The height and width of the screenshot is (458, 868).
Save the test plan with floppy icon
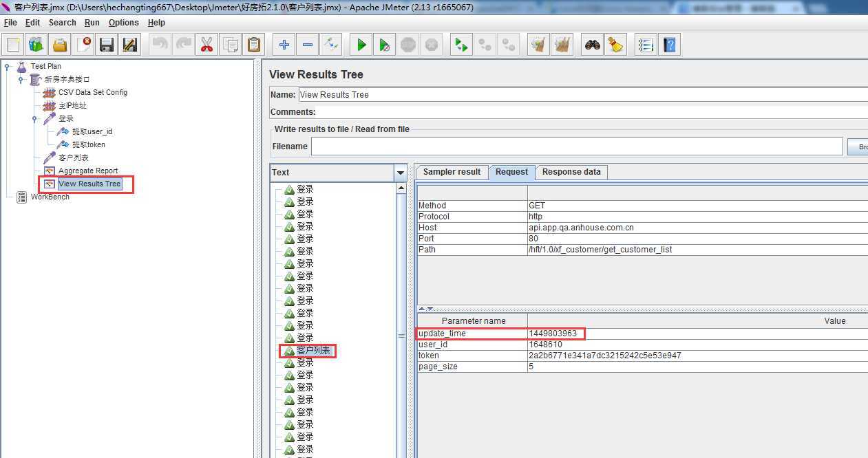(x=107, y=45)
